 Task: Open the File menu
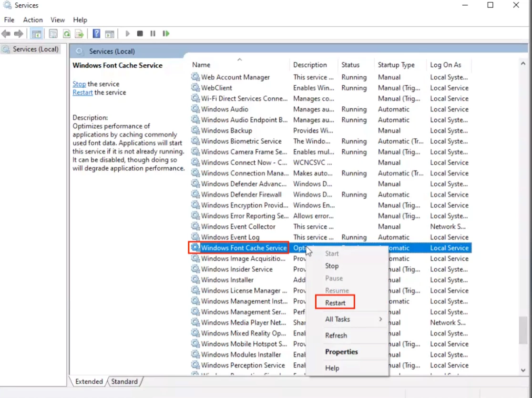click(9, 20)
